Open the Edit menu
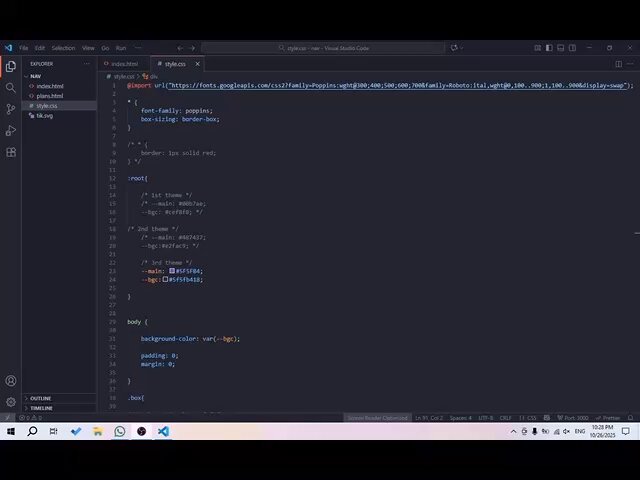Viewport: 640px width, 480px height. tap(40, 48)
